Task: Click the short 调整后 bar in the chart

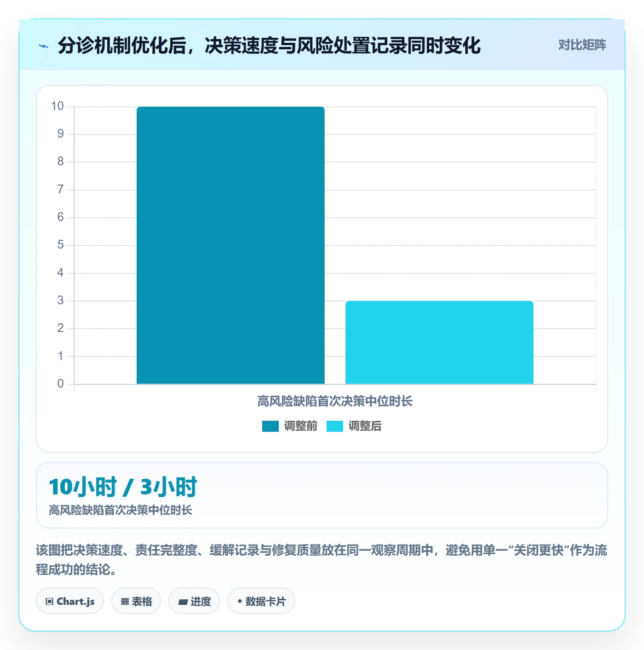Action: [x=439, y=342]
